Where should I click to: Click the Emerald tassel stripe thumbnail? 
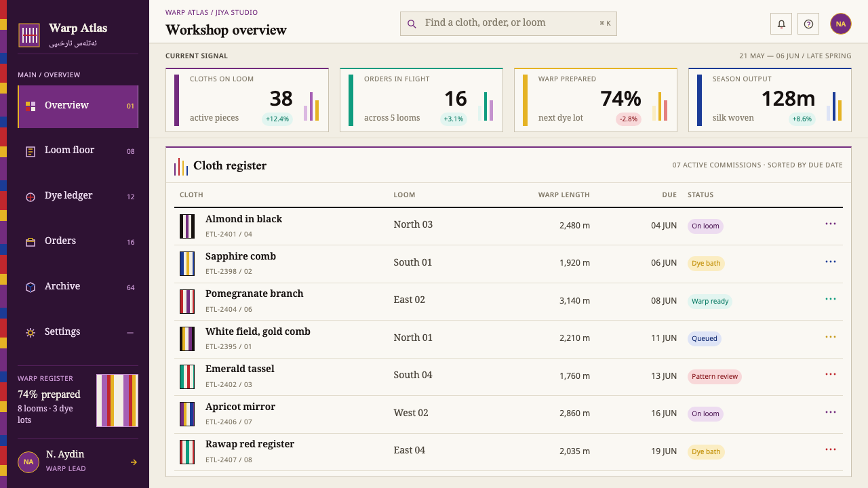point(187,377)
